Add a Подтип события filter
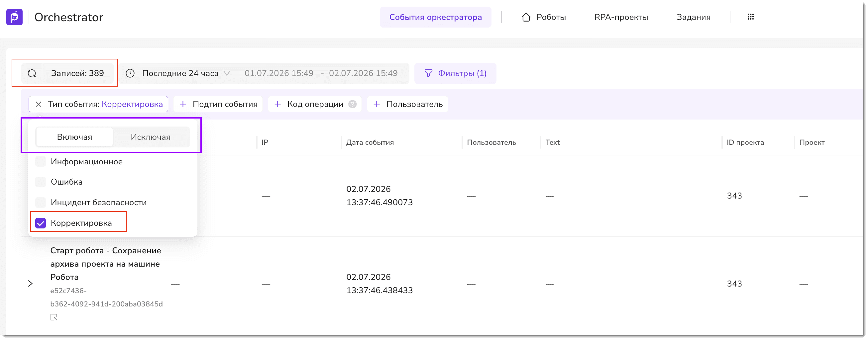Image resolution: width=868 pixels, height=340 pixels. pos(218,104)
